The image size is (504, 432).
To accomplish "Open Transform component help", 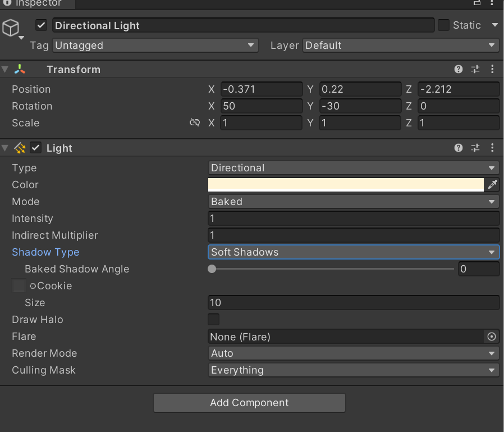I will pos(458,69).
